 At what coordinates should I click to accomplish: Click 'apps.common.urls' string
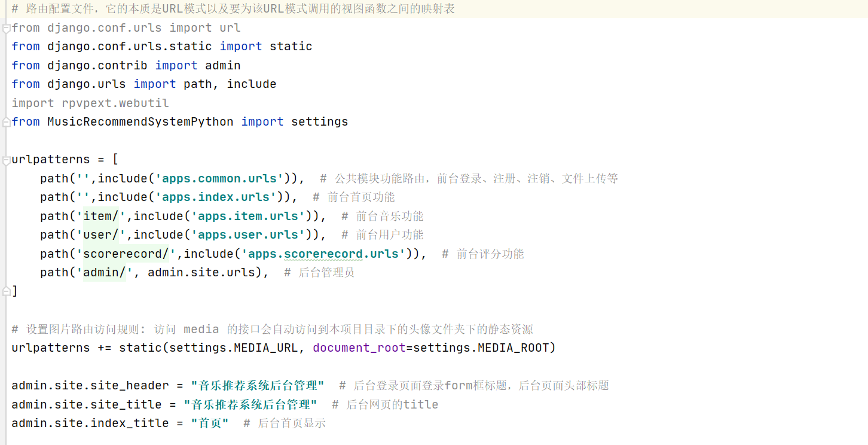tap(219, 178)
